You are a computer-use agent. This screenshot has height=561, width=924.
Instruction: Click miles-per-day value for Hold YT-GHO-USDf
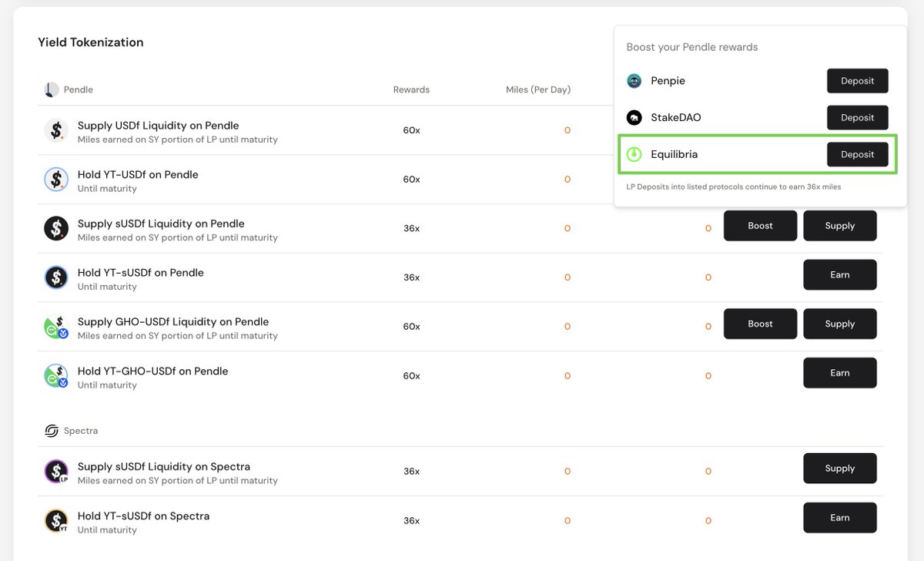pos(567,376)
